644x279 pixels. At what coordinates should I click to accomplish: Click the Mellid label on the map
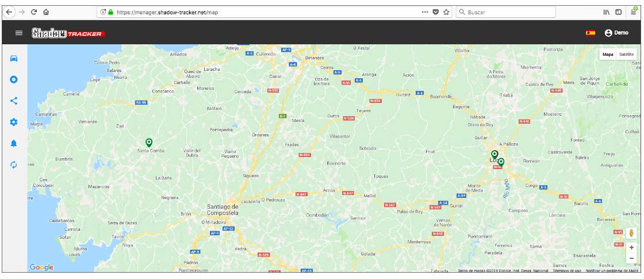[x=370, y=196]
